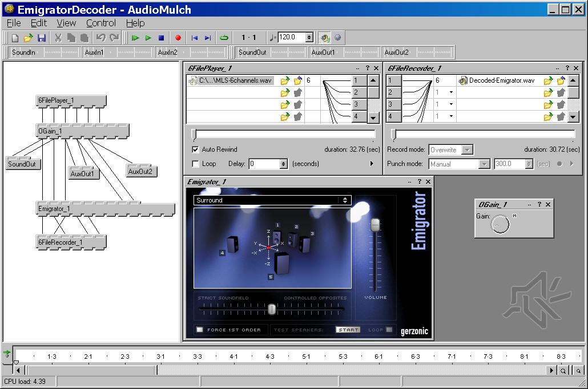Click the Emigrator volume fader handle
Viewport: 588px width, 389px height.
(376, 225)
